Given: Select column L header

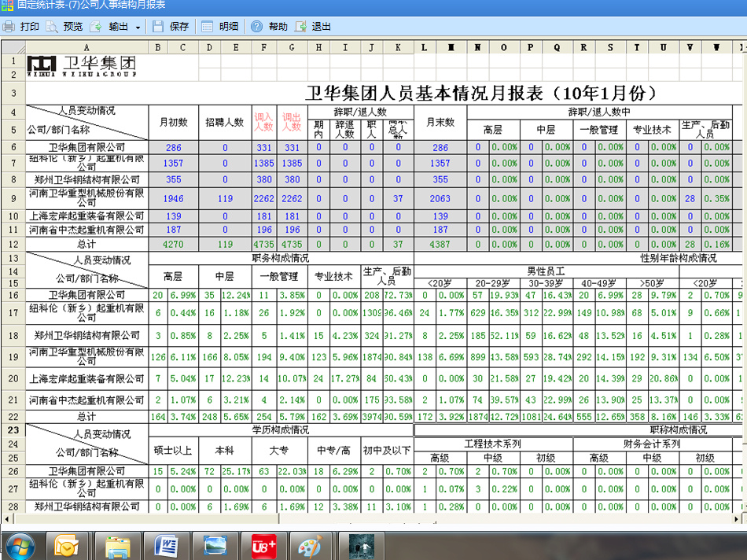Looking at the screenshot, I should [424, 47].
